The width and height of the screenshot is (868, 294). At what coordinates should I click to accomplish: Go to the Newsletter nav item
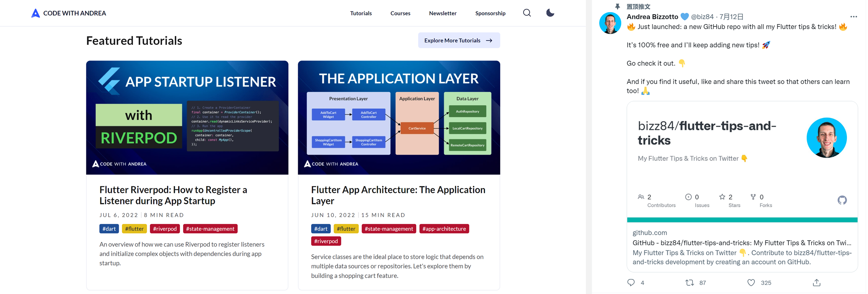tap(443, 13)
